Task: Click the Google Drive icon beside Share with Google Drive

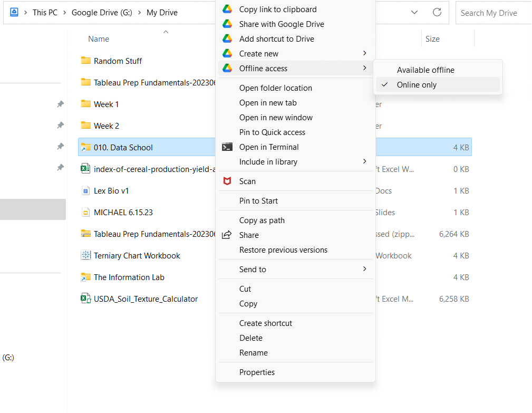Action: pyautogui.click(x=227, y=24)
